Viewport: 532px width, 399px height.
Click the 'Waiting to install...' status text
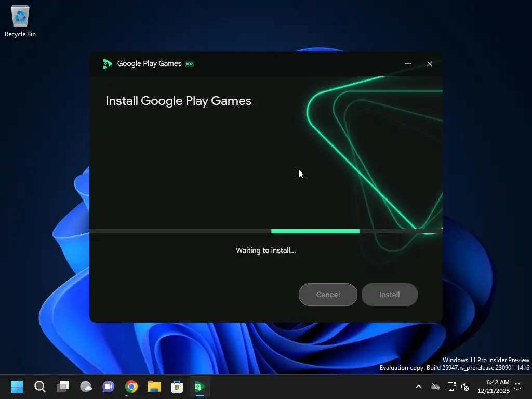265,250
